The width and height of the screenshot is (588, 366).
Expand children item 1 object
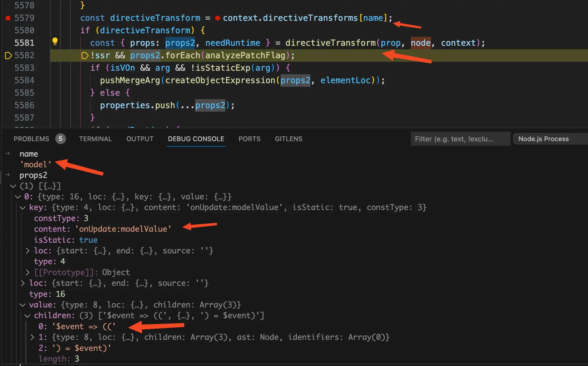[32, 337]
